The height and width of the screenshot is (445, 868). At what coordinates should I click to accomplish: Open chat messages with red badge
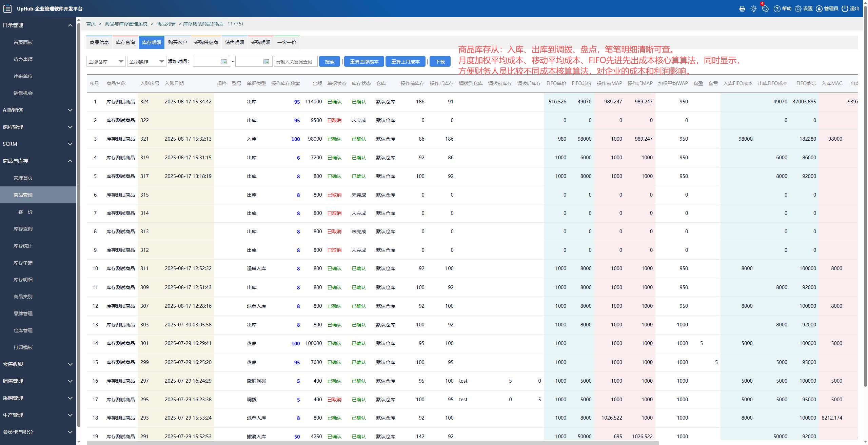pos(765,9)
